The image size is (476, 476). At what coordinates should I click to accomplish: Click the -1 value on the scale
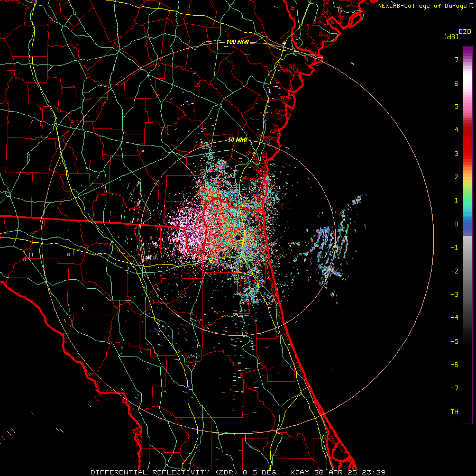tap(454, 248)
